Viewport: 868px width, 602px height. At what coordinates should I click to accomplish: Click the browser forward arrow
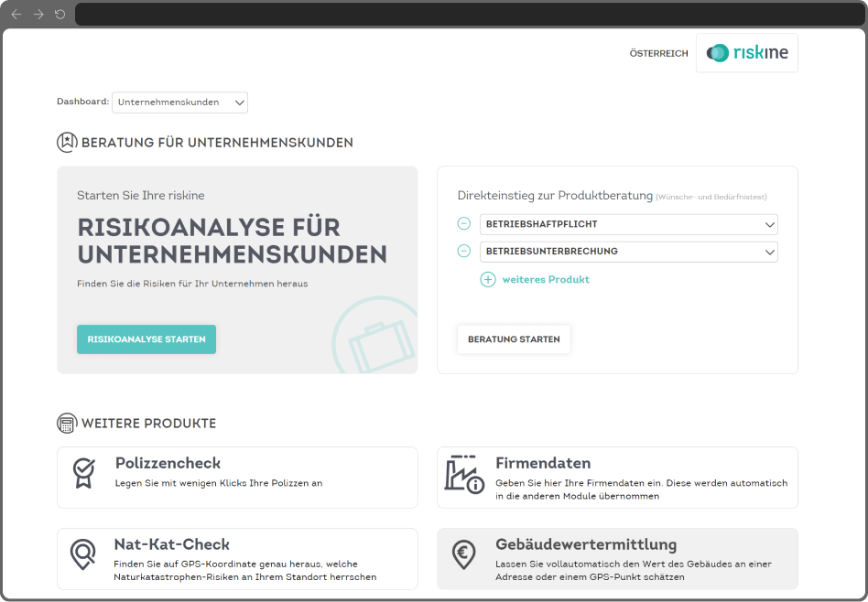(x=38, y=15)
